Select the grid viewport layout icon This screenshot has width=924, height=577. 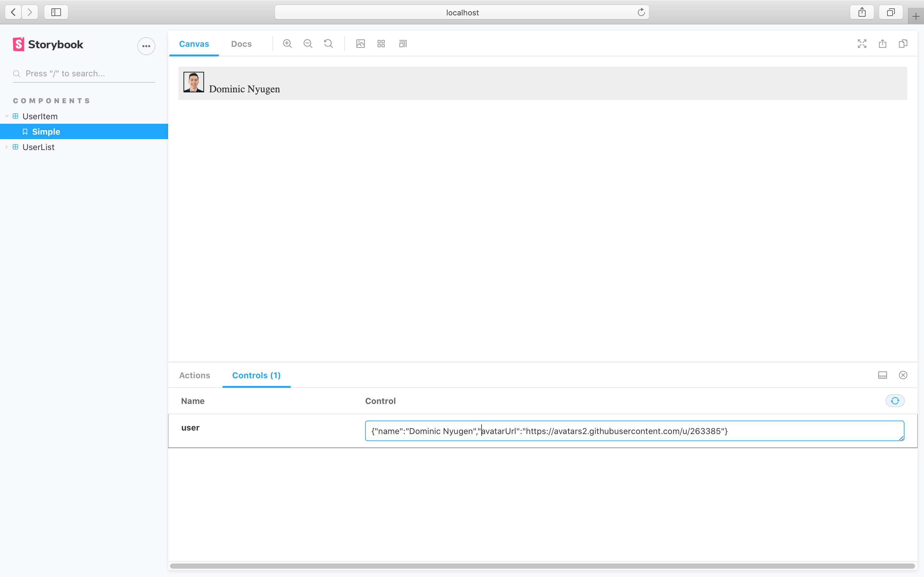381,43
